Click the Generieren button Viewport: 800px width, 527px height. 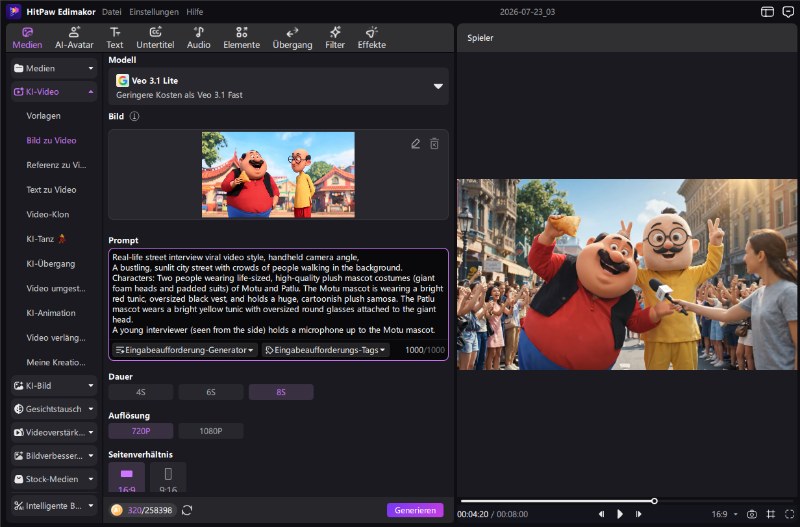[415, 510]
